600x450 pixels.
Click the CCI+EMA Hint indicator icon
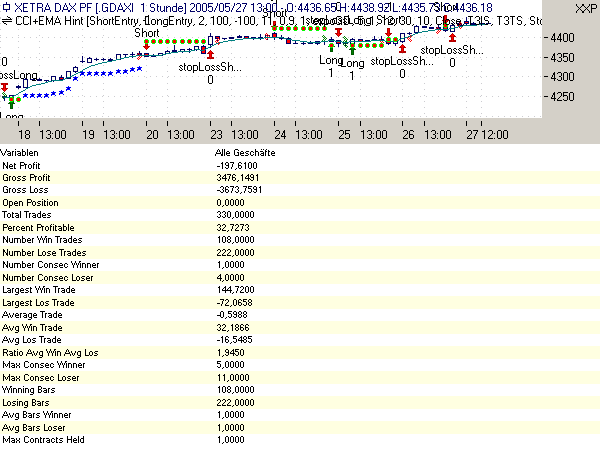(x=7, y=20)
